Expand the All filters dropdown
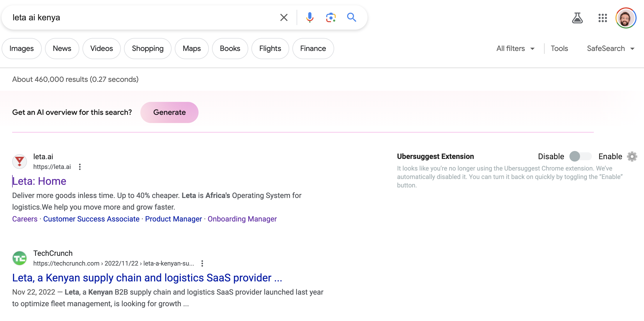This screenshot has height=321, width=644. pyautogui.click(x=516, y=49)
